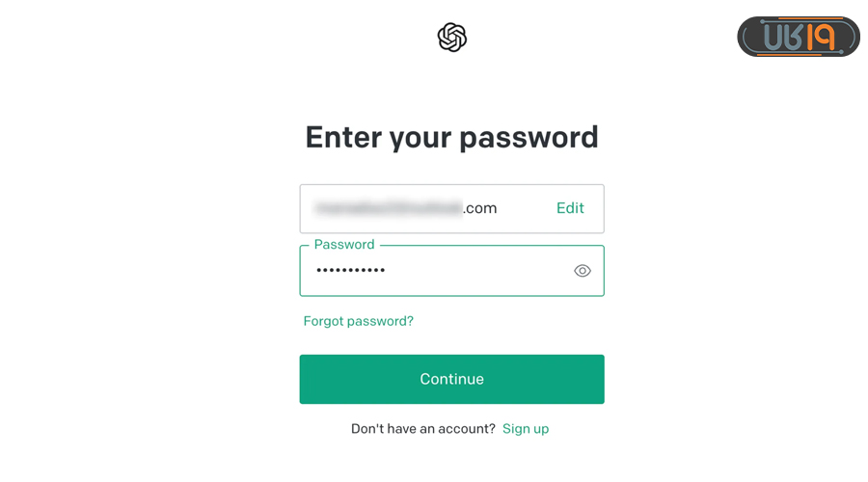Show the password with the eye icon

point(582,271)
